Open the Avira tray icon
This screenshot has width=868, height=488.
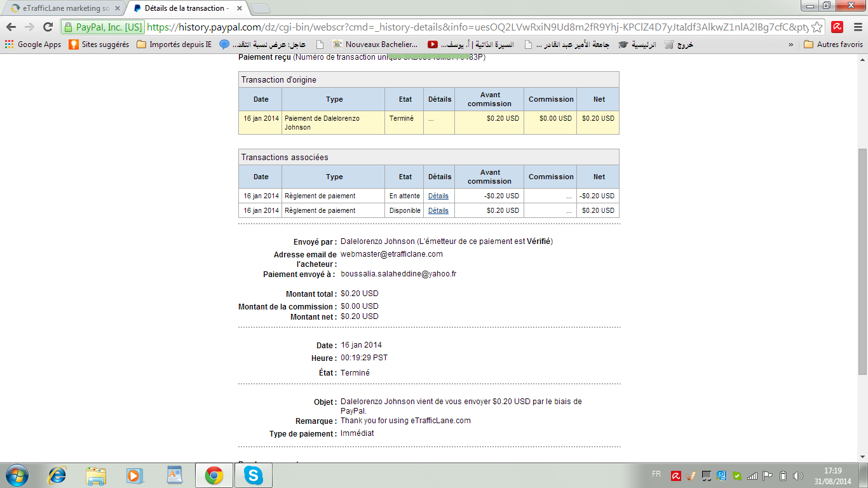click(677, 475)
